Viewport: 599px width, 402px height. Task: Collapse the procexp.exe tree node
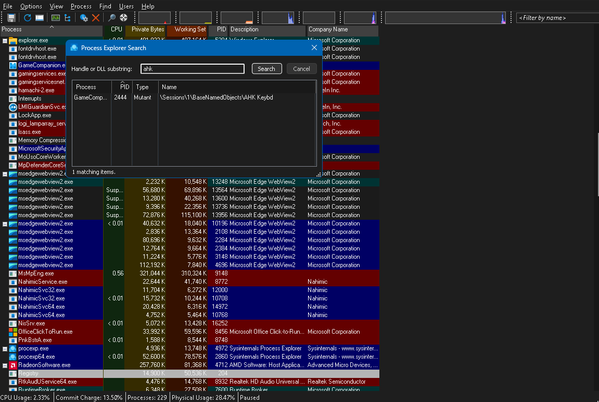(x=5, y=349)
